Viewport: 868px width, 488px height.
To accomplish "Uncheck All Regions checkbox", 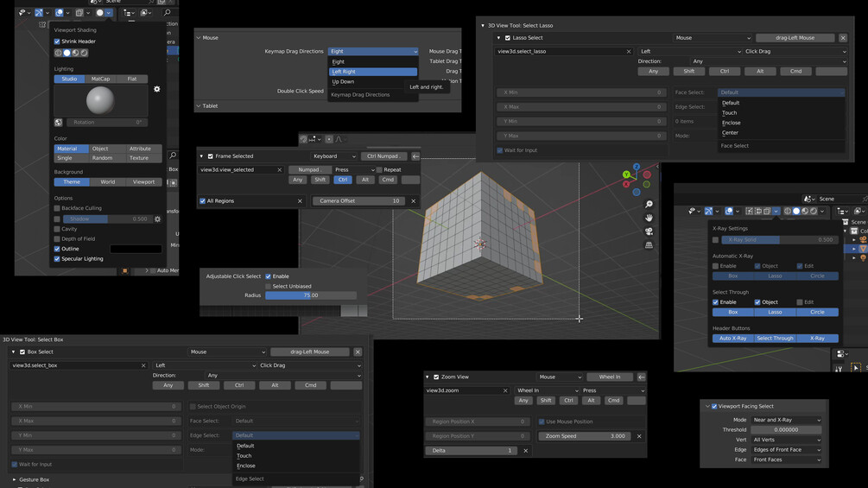I will [x=203, y=201].
